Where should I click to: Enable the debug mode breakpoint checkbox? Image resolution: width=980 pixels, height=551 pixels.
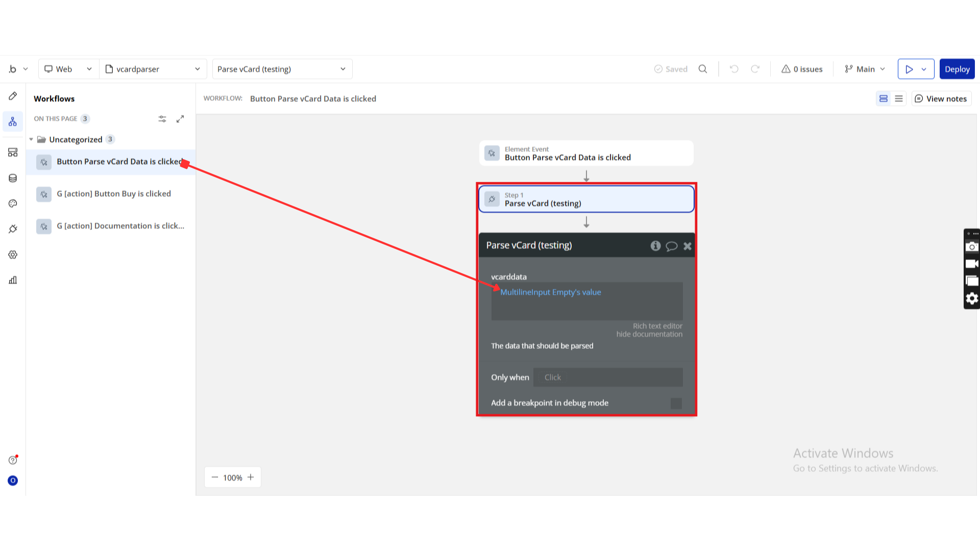pyautogui.click(x=676, y=404)
